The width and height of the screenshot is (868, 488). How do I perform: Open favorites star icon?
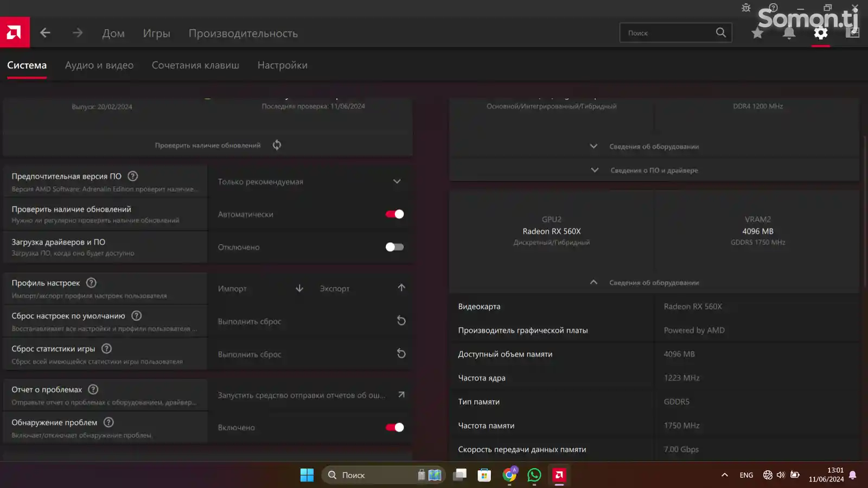point(757,33)
